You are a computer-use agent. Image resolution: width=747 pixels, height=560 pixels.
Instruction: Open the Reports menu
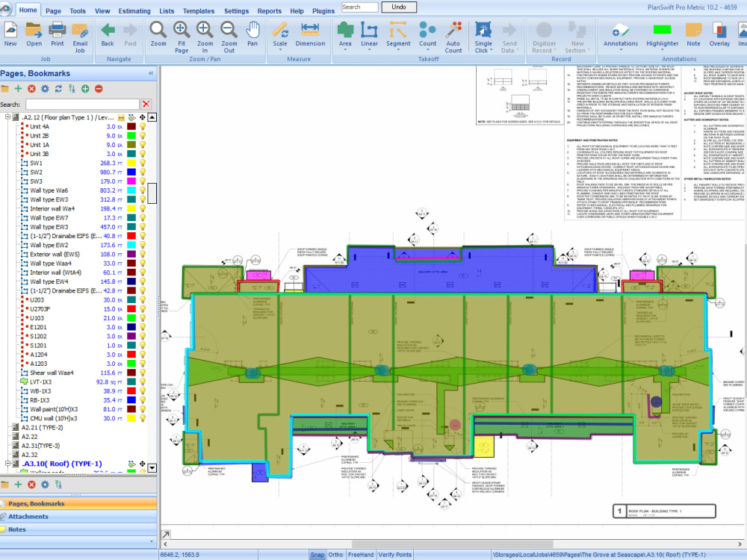click(270, 10)
